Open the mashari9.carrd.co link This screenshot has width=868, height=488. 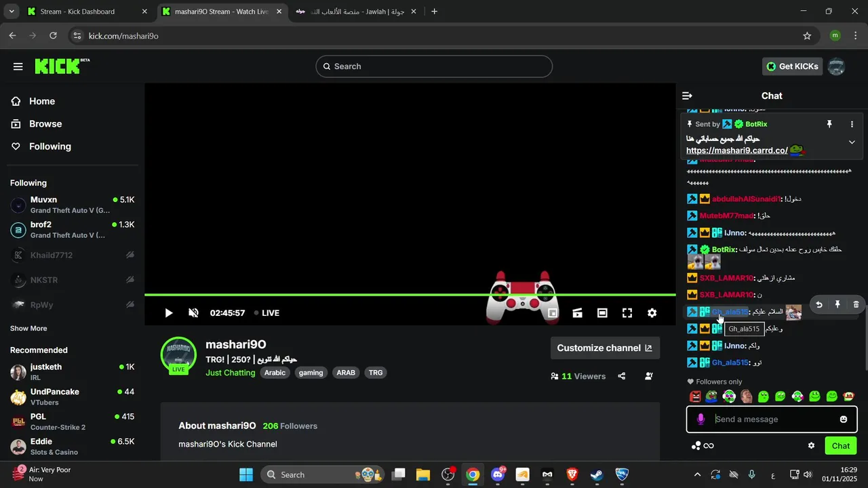pos(736,151)
